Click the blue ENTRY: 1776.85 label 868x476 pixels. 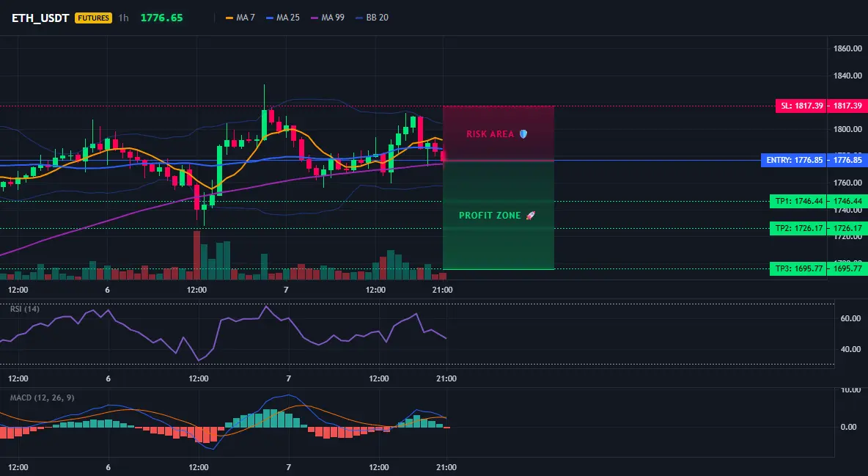pyautogui.click(x=794, y=160)
